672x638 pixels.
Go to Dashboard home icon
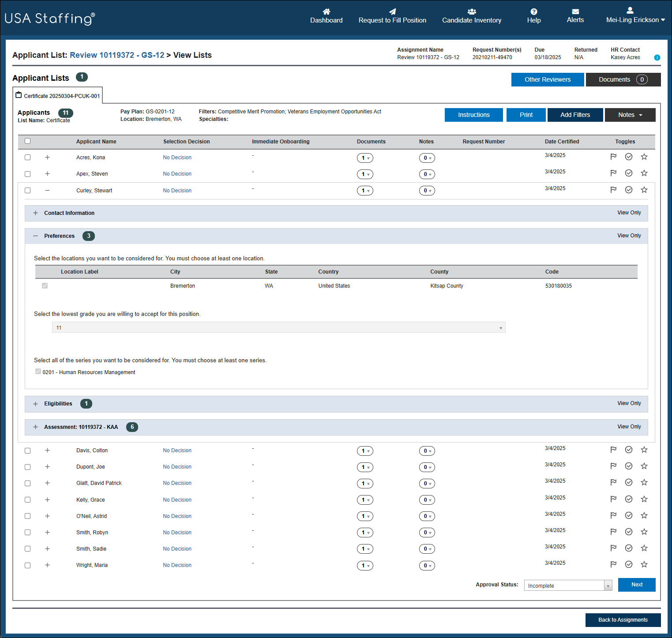pos(327,11)
